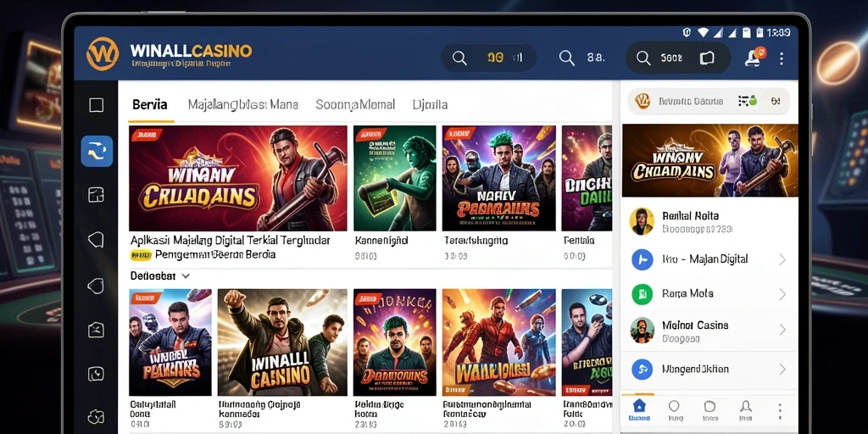Image resolution: width=868 pixels, height=434 pixels.
Task: Open the rounded box icon in bottom navigation
Action: click(709, 409)
